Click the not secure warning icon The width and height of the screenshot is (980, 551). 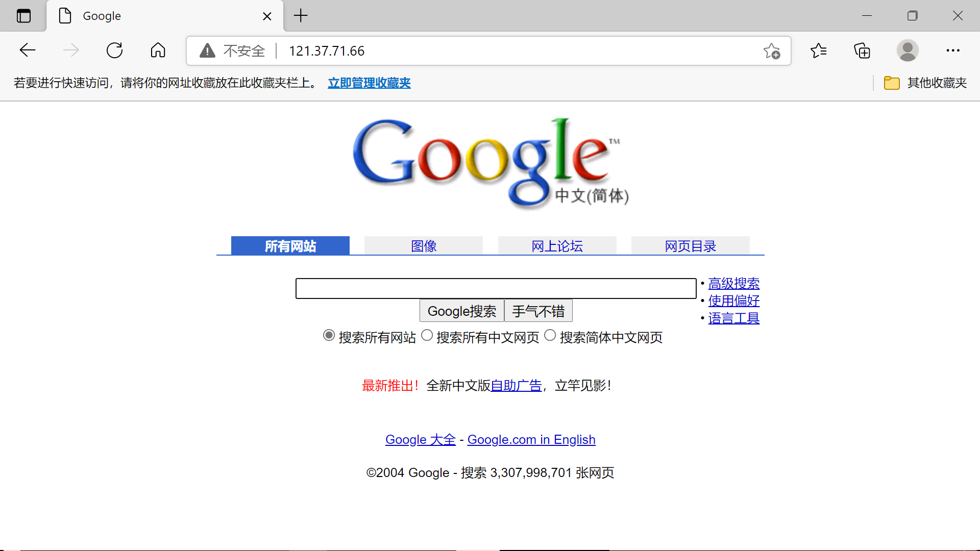pos(207,51)
